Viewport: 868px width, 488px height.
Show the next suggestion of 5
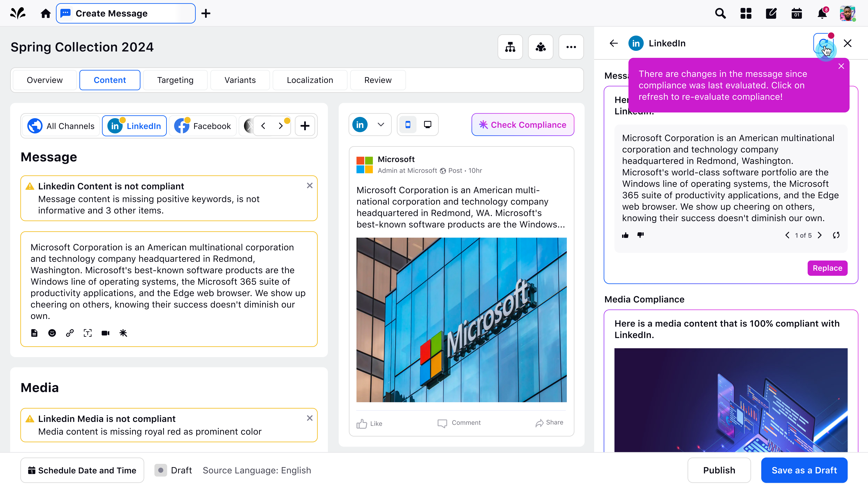pyautogui.click(x=820, y=235)
